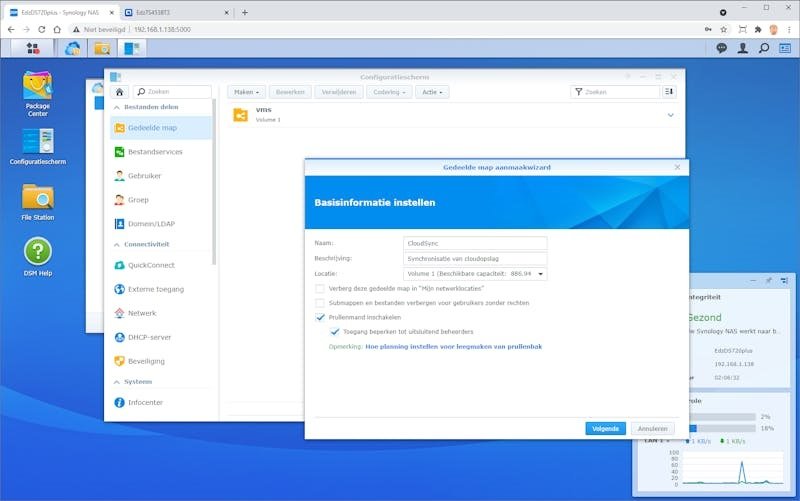This screenshot has height=501, width=800.
Task: Expand the vms folder details chevron
Action: tap(670, 115)
